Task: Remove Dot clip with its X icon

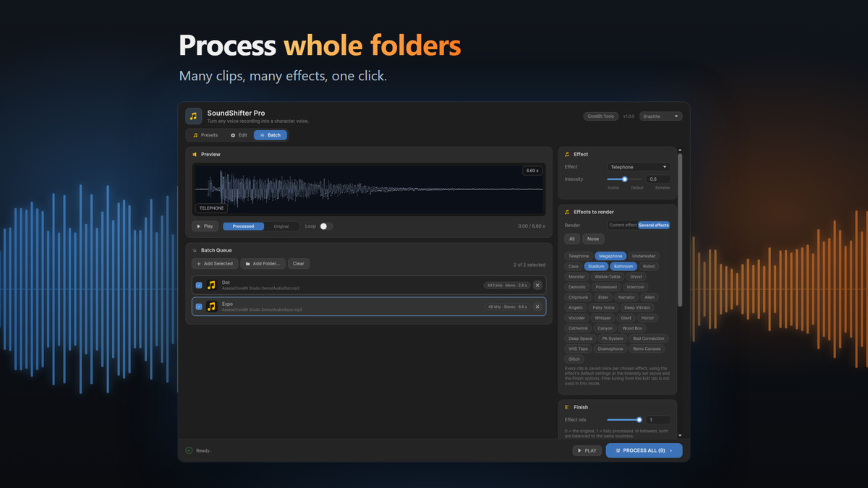Action: click(537, 285)
